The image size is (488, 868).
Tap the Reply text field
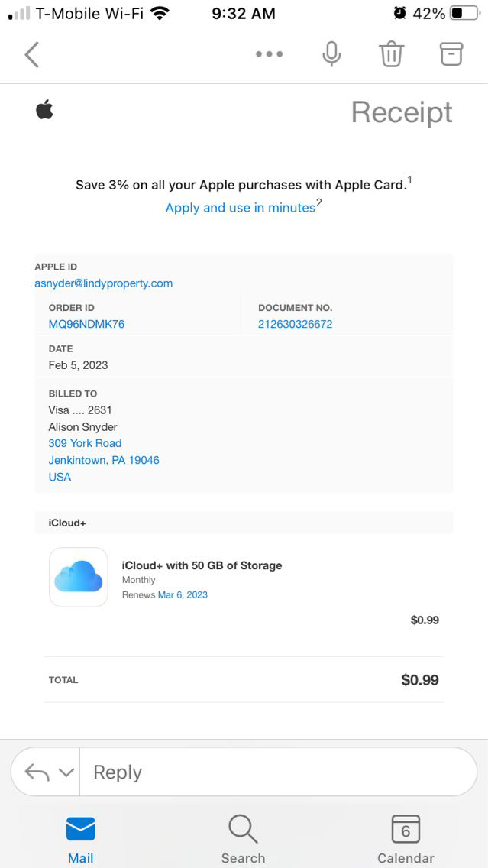pos(275,772)
